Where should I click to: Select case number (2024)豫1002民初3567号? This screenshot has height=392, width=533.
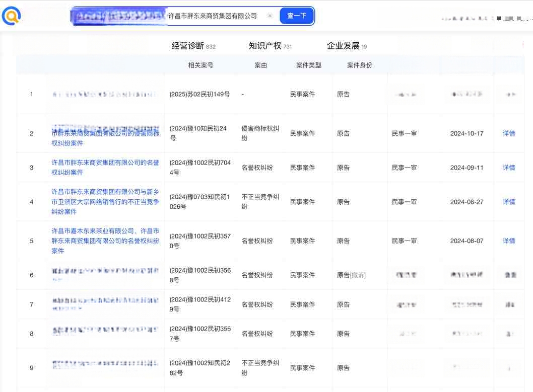[x=200, y=333]
